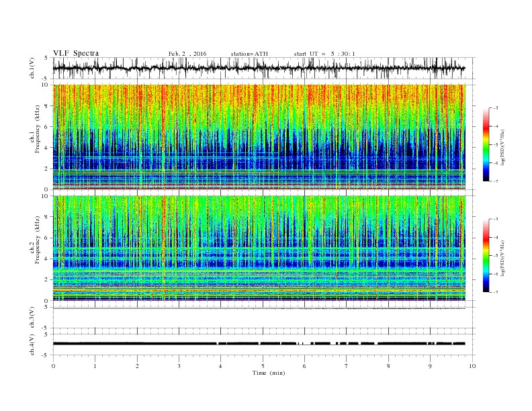Click the time axis tick label "7"

click(347, 366)
